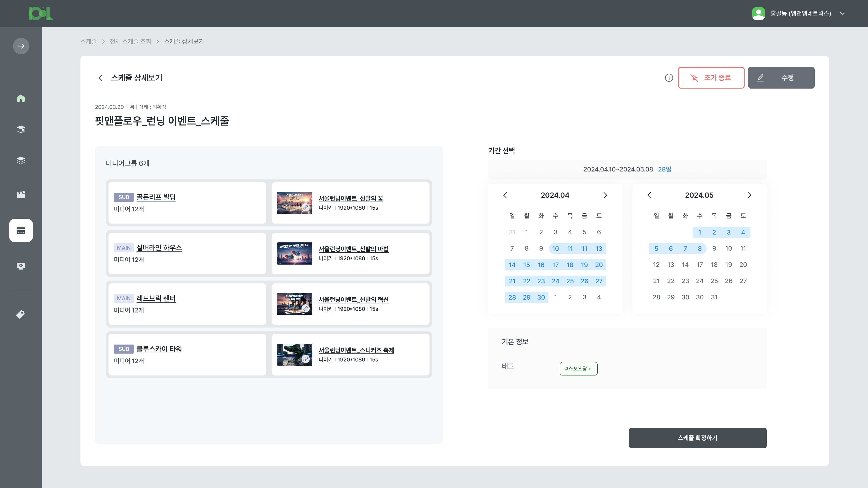
Task: Open the tag icon in sidebar
Action: pyautogui.click(x=21, y=314)
